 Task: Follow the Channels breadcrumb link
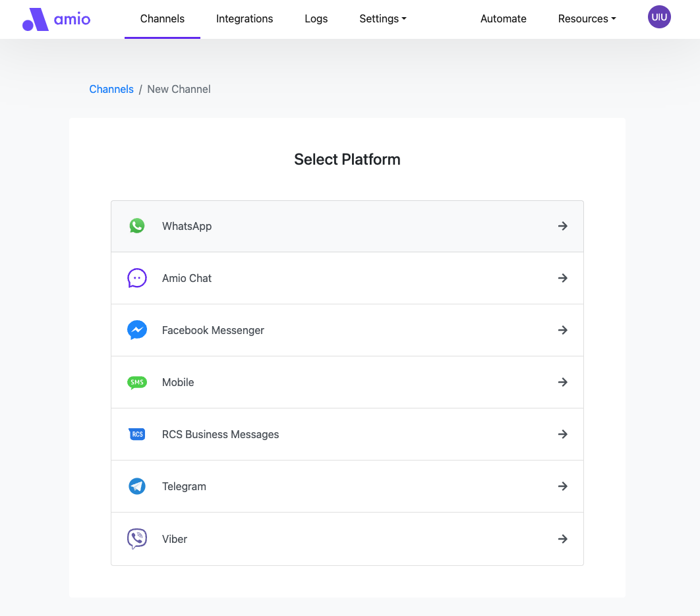pyautogui.click(x=111, y=90)
